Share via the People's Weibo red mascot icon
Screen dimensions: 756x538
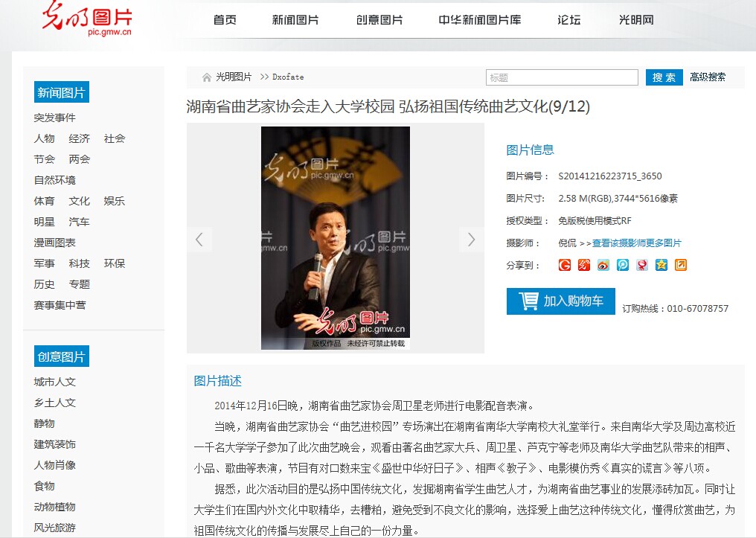641,265
